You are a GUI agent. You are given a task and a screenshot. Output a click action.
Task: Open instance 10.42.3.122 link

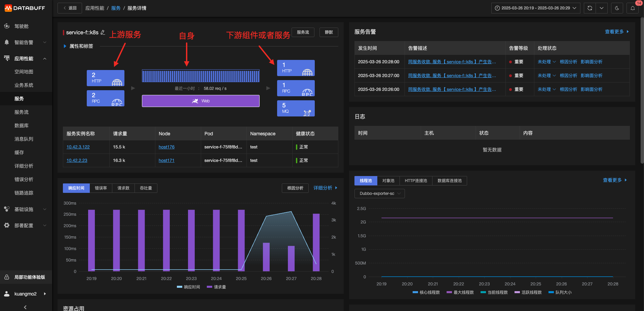click(x=78, y=147)
